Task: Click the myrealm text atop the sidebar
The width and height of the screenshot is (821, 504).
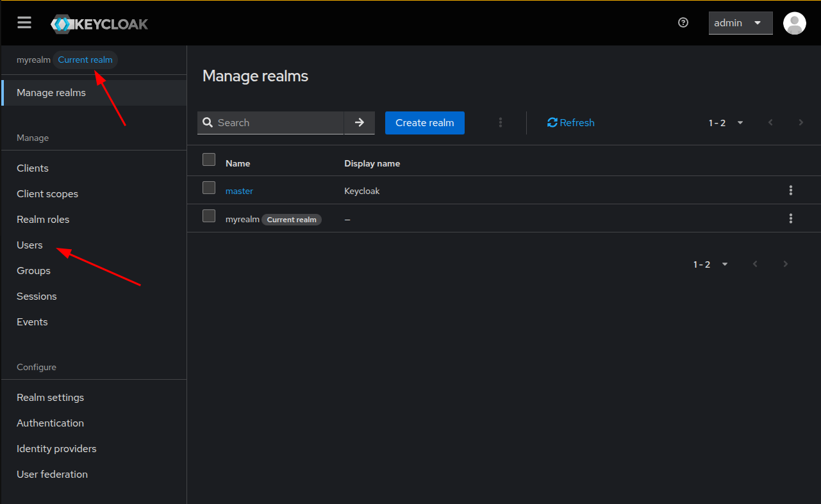Action: (33, 60)
